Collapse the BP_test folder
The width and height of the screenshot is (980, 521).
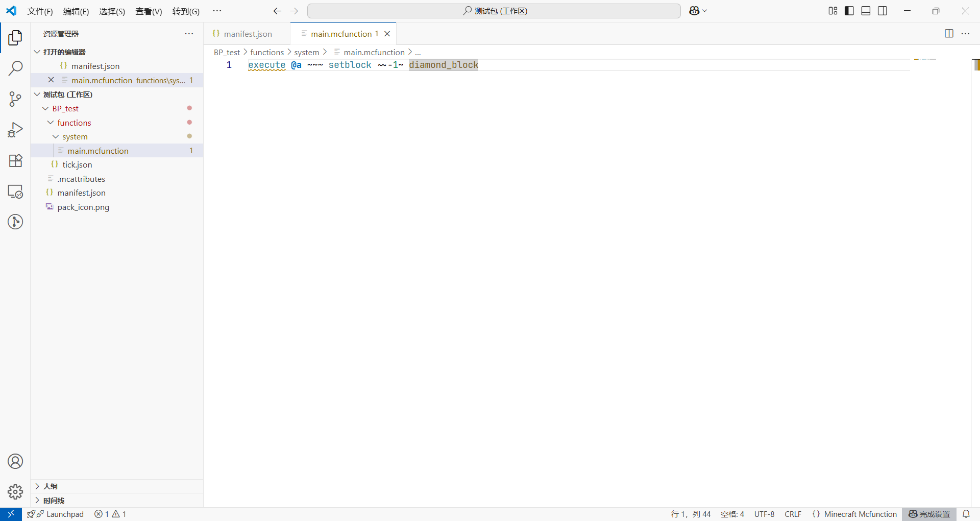pos(45,108)
